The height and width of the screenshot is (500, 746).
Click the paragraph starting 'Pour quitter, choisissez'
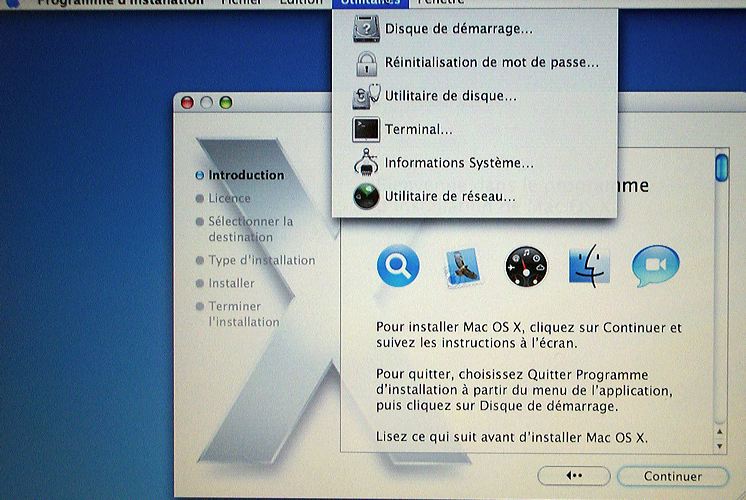[x=524, y=391]
